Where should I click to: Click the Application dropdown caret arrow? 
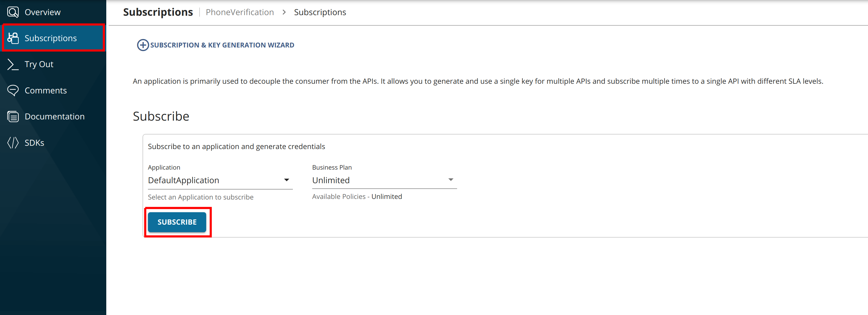(x=287, y=180)
